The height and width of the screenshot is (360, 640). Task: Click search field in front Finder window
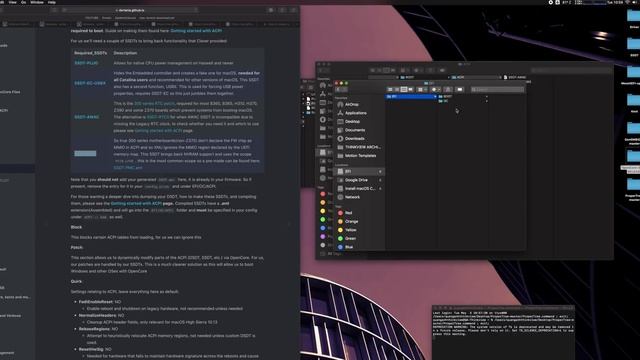[497, 89]
